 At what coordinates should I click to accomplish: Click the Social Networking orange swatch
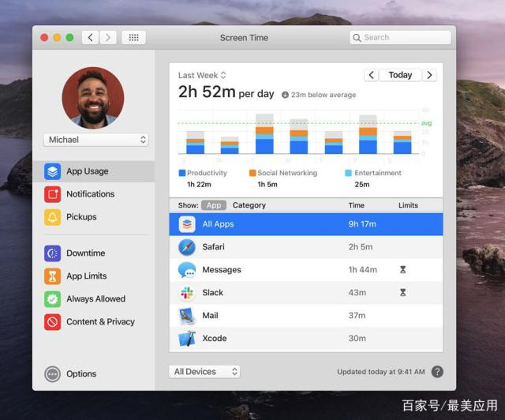[x=252, y=173]
